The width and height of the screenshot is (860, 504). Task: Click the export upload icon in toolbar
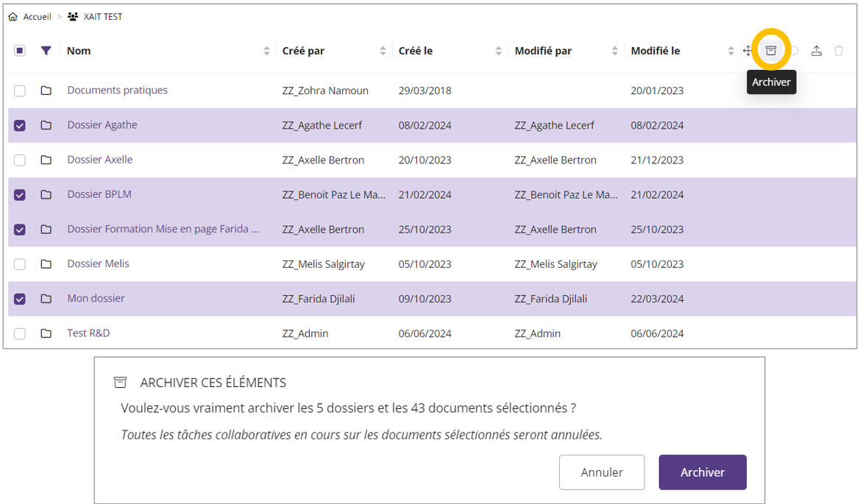816,51
